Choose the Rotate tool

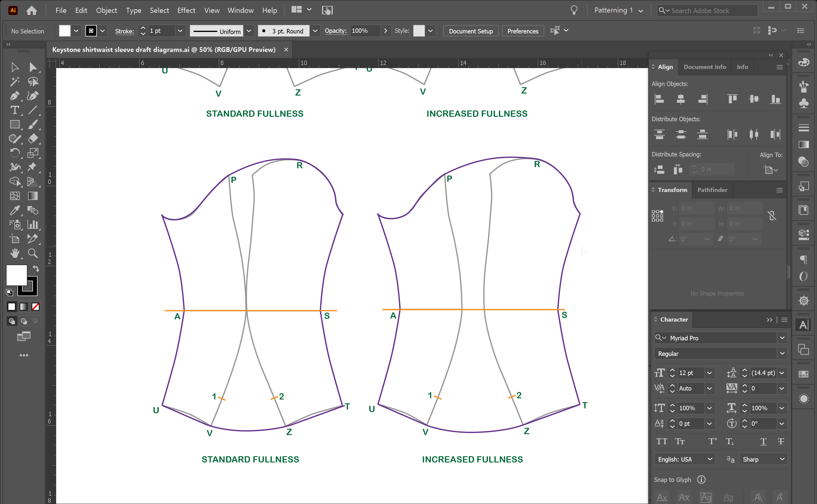[x=14, y=153]
